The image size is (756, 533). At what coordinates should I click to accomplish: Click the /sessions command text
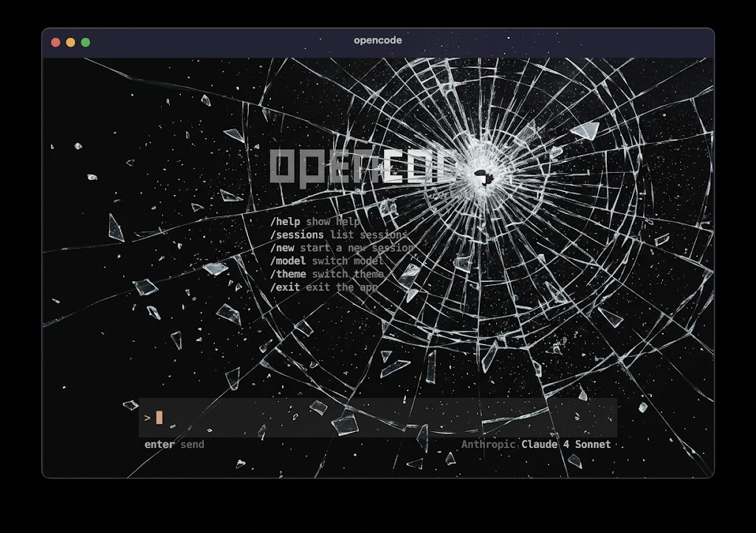(297, 235)
